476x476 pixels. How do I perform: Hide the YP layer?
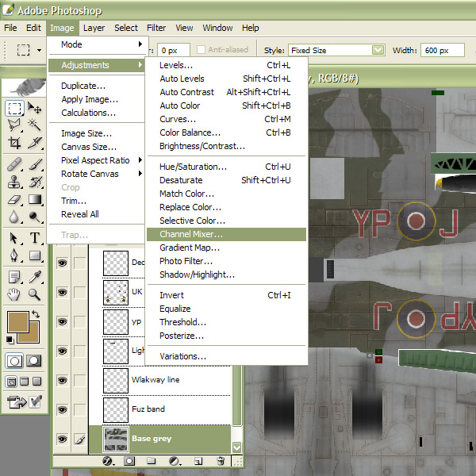(62, 322)
